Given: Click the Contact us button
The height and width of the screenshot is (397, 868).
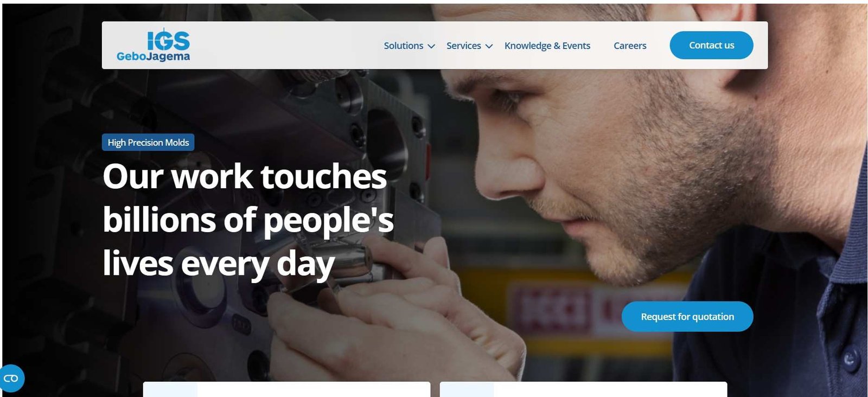Looking at the screenshot, I should coord(711,45).
